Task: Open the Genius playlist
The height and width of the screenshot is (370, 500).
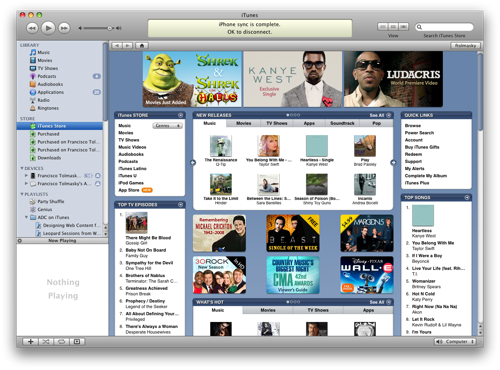Action: pos(45,210)
